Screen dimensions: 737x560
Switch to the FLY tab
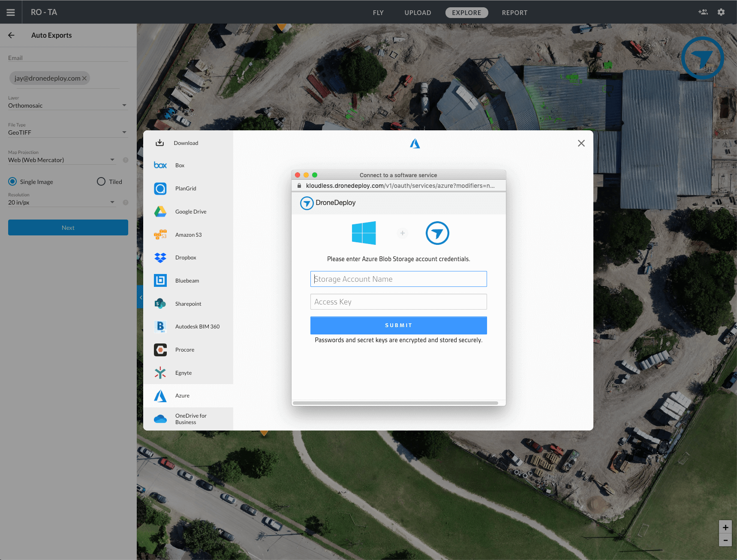378,12
